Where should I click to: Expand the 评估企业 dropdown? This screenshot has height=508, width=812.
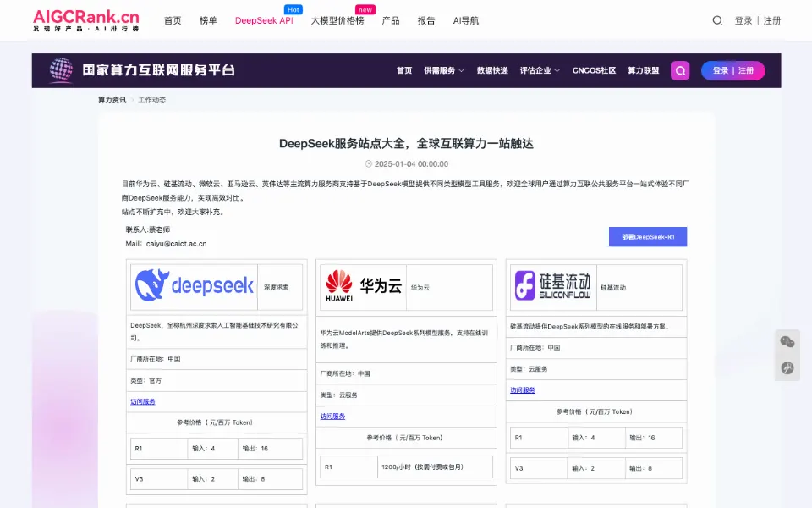point(540,70)
